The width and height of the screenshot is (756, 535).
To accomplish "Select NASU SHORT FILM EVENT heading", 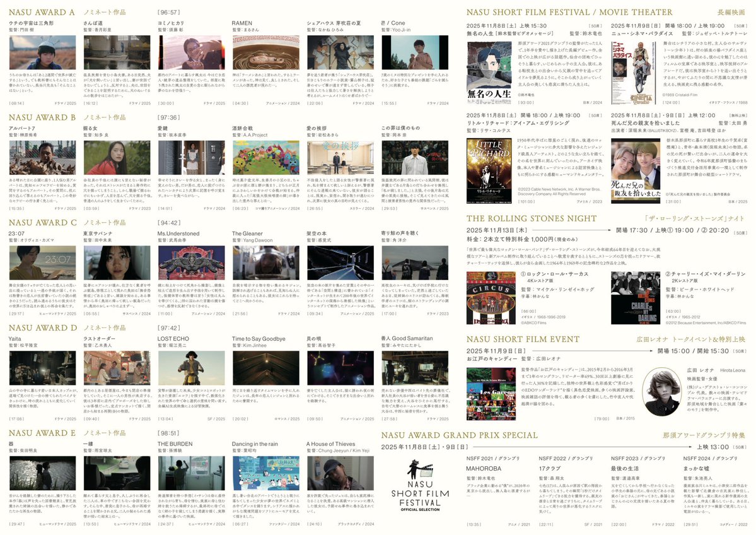I will pos(523,339).
